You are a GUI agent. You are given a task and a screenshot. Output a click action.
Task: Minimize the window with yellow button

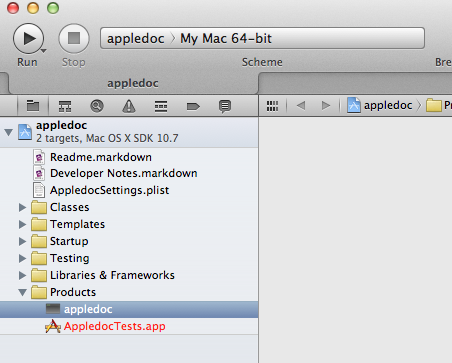[33, 8]
